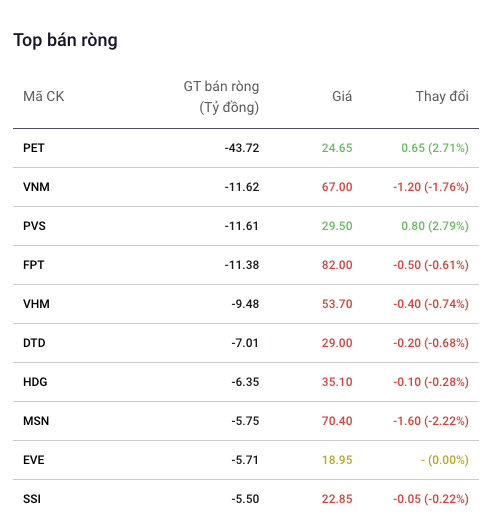Open the DTD stock symbol
Screen dimensions: 497x531
[34, 343]
